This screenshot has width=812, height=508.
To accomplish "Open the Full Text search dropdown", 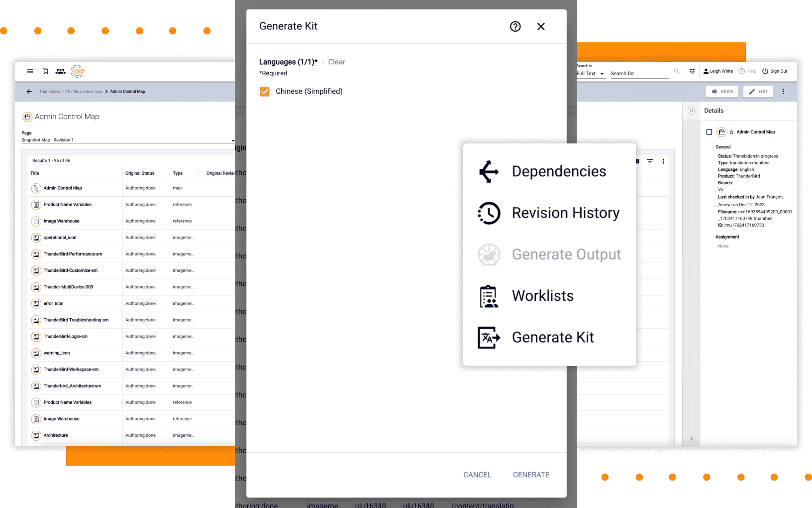I will 591,73.
